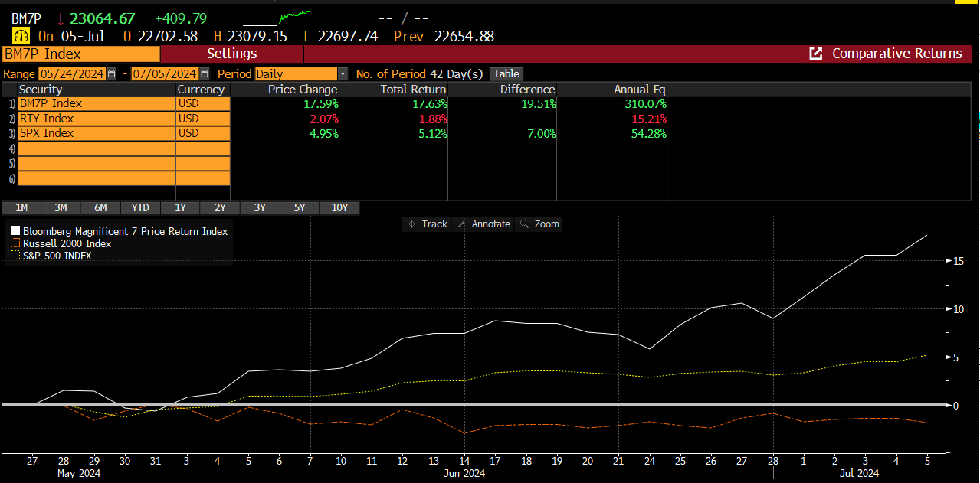
Task: Open the end date calendar icon
Action: (205, 74)
